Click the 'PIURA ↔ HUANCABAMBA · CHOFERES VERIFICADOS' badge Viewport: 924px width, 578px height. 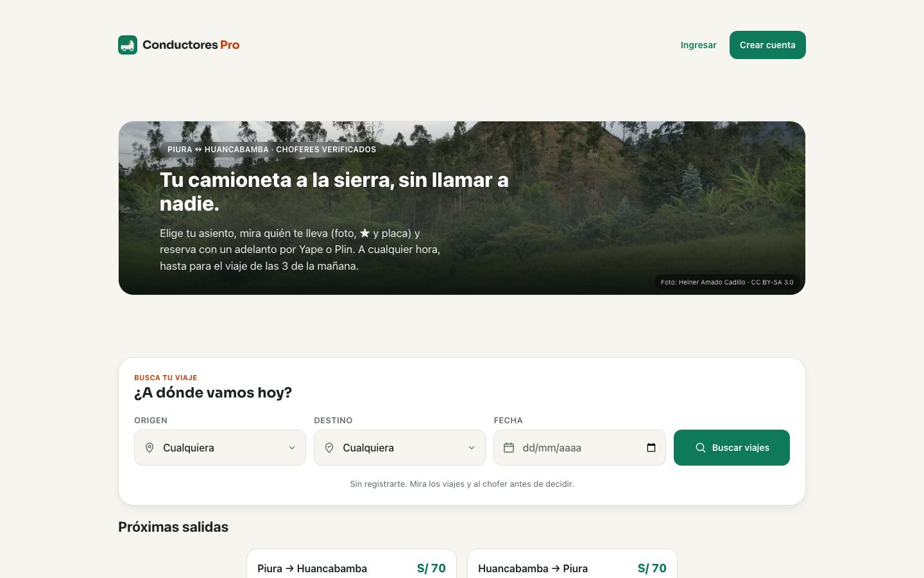coord(272,150)
